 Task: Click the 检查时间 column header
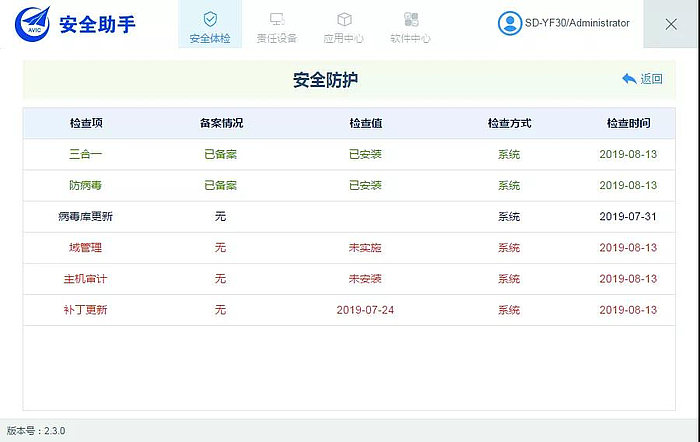click(x=628, y=123)
